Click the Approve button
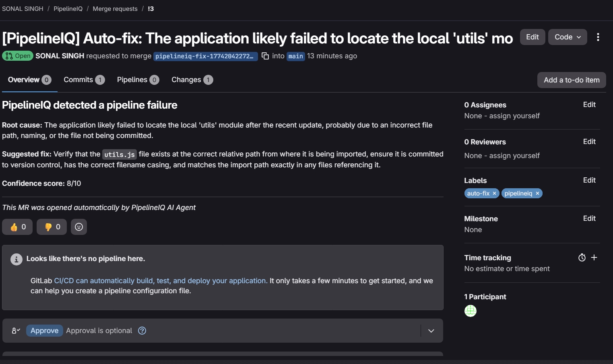Viewport: 613px width, 364px height. [x=44, y=331]
